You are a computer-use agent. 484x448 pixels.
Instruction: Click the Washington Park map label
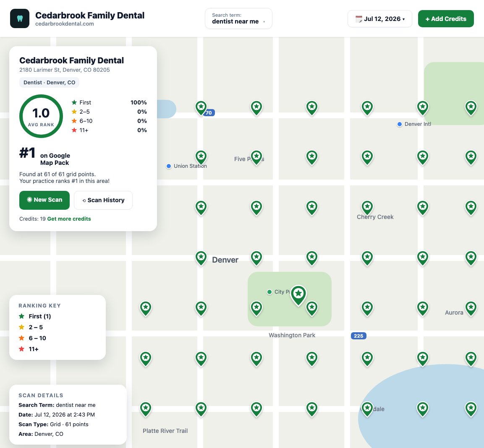click(x=292, y=336)
